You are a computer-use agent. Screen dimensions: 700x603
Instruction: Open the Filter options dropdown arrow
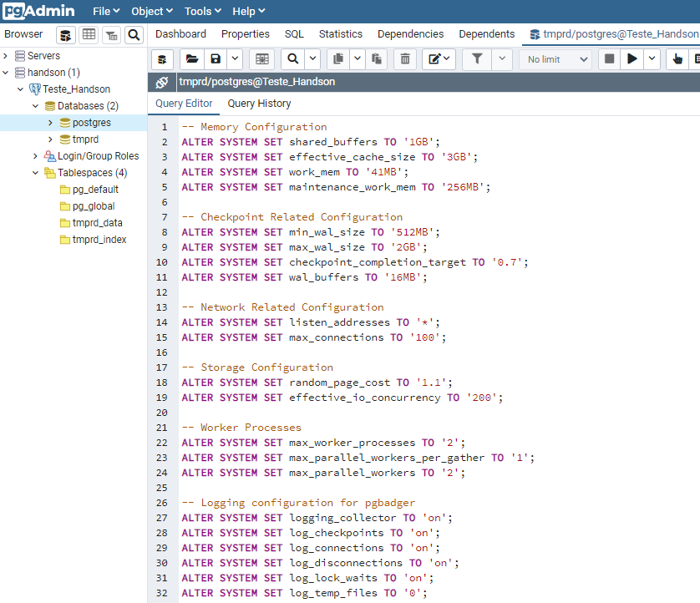coord(502,59)
